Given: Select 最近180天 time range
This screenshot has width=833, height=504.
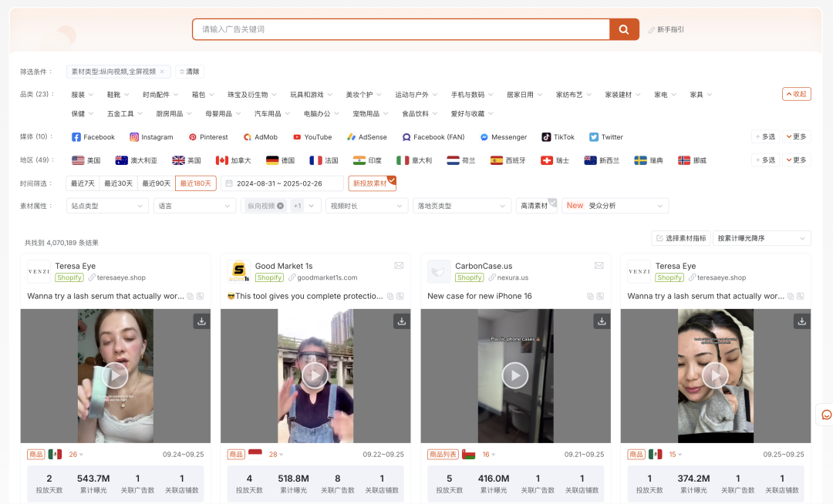Looking at the screenshot, I should (195, 183).
